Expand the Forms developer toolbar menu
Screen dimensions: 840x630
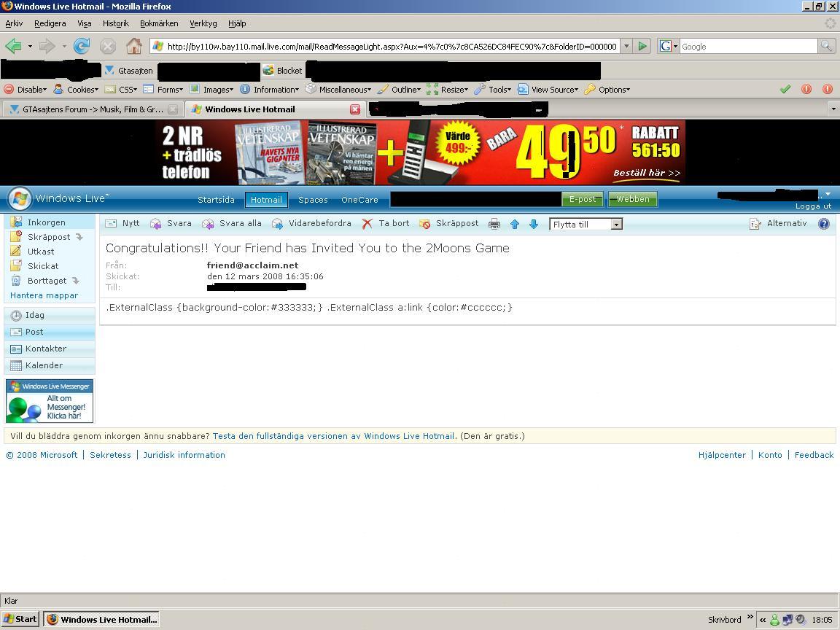163,90
